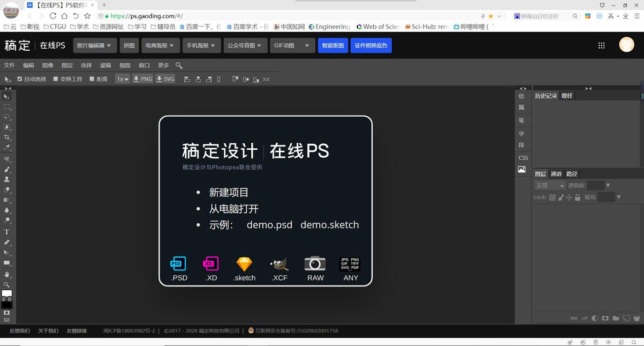Select the Pen tool

pos(6,242)
